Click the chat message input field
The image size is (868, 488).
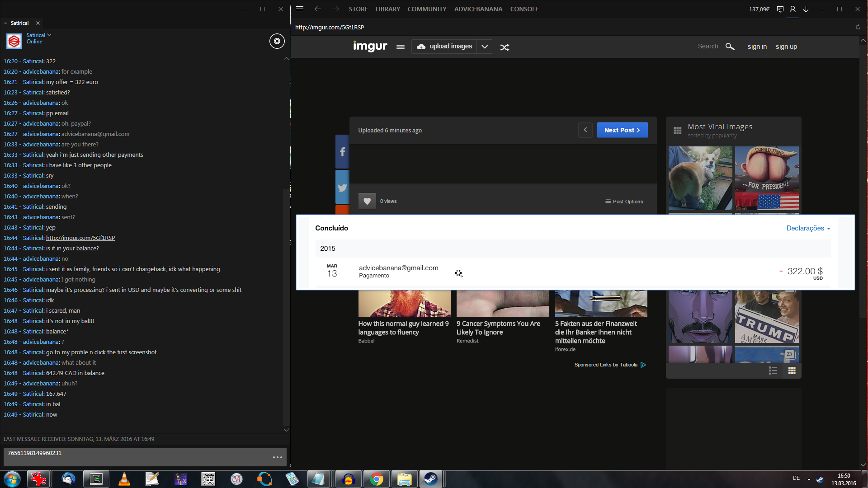coord(136,456)
